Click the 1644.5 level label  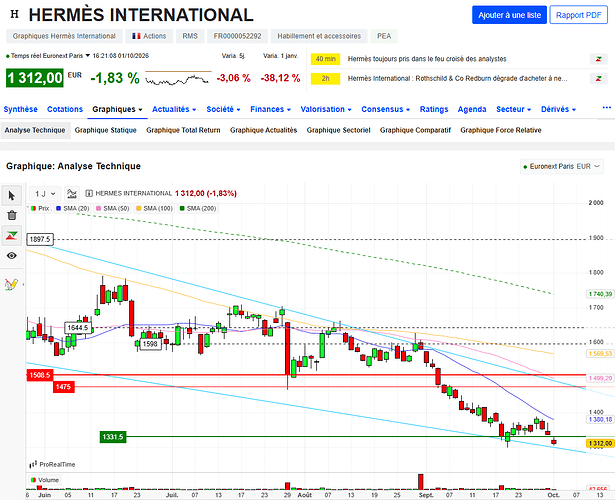78,328
